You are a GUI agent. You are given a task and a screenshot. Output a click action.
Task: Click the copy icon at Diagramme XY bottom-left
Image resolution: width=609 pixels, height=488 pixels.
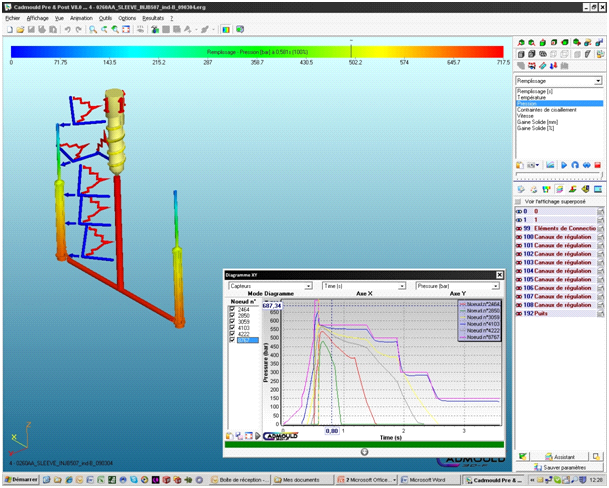coord(230,436)
